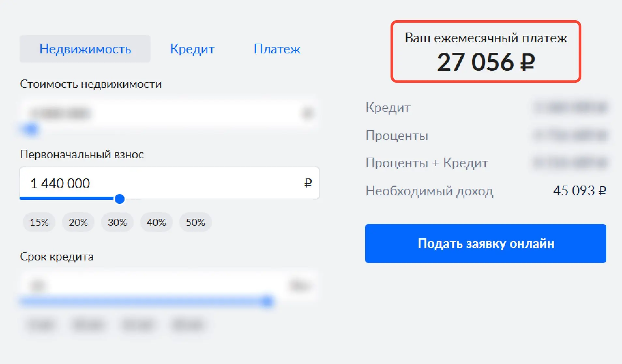Select the 50% down payment preset
Screen dimensions: 622x364
click(196, 222)
